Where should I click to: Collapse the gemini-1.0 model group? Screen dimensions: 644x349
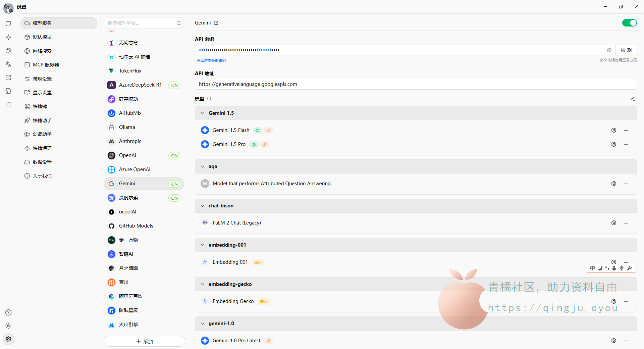[x=203, y=323]
